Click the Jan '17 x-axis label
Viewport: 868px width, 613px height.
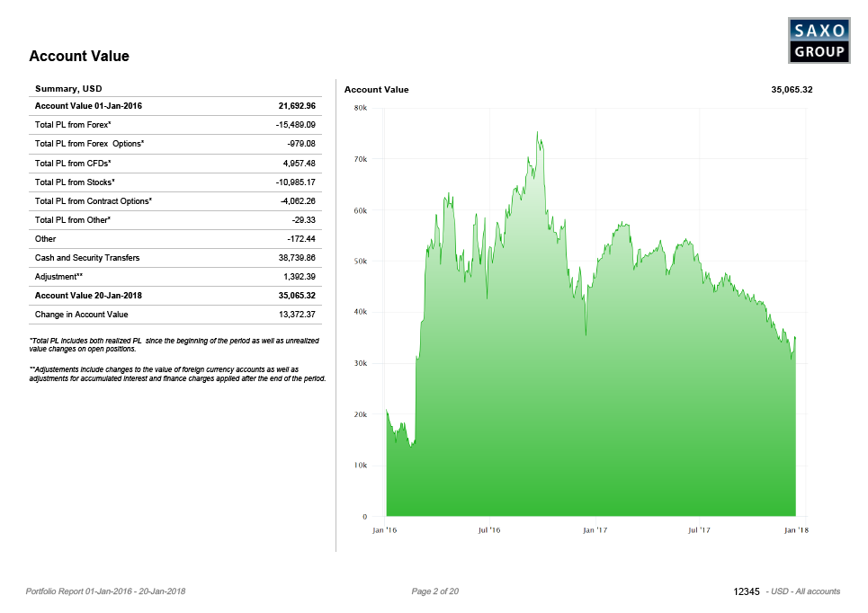coord(595,530)
